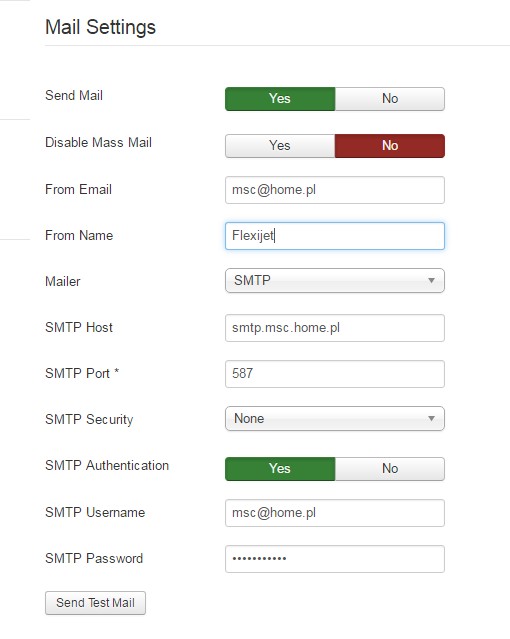Turn SMTP Authentication off with No
Image resolution: width=510 pixels, height=639 pixels.
(x=390, y=469)
